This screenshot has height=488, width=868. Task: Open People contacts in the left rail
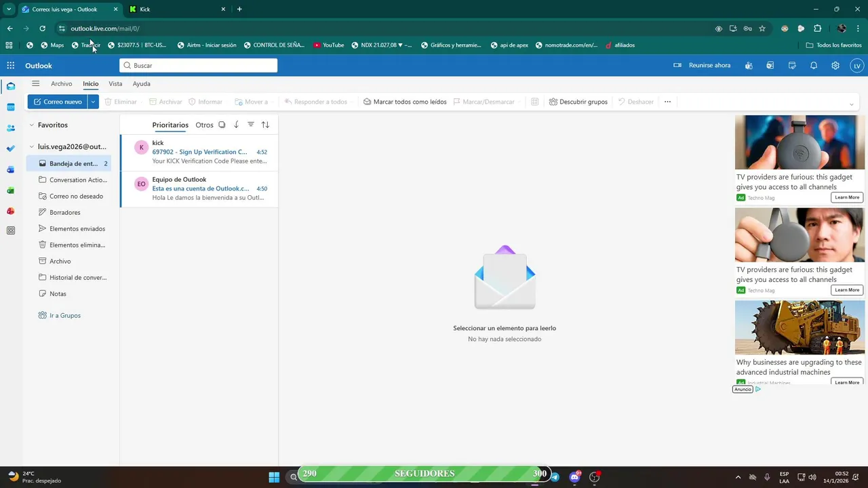[10, 128]
